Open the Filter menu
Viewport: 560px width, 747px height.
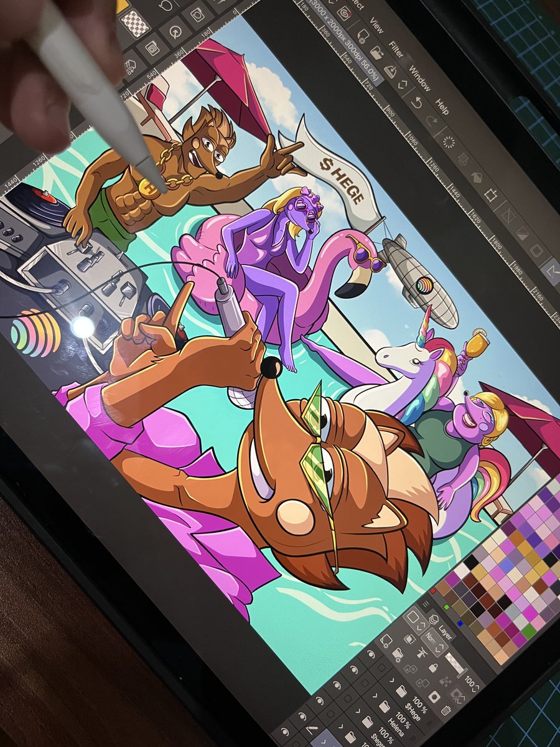(396, 50)
